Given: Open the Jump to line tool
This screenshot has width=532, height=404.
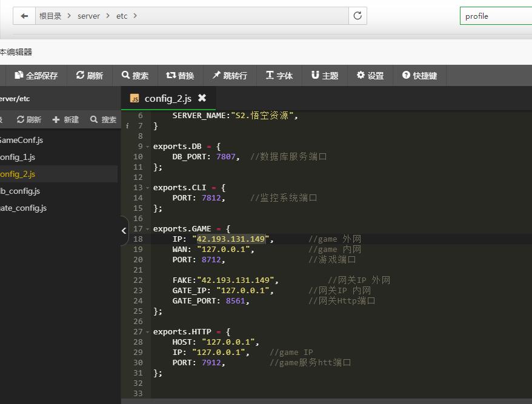Looking at the screenshot, I should [x=229, y=76].
